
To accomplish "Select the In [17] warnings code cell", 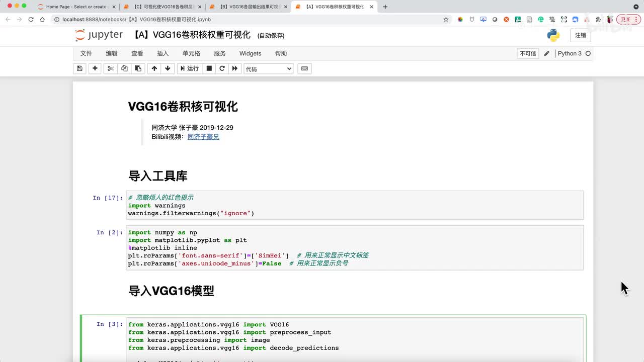I will click(x=355, y=205).
